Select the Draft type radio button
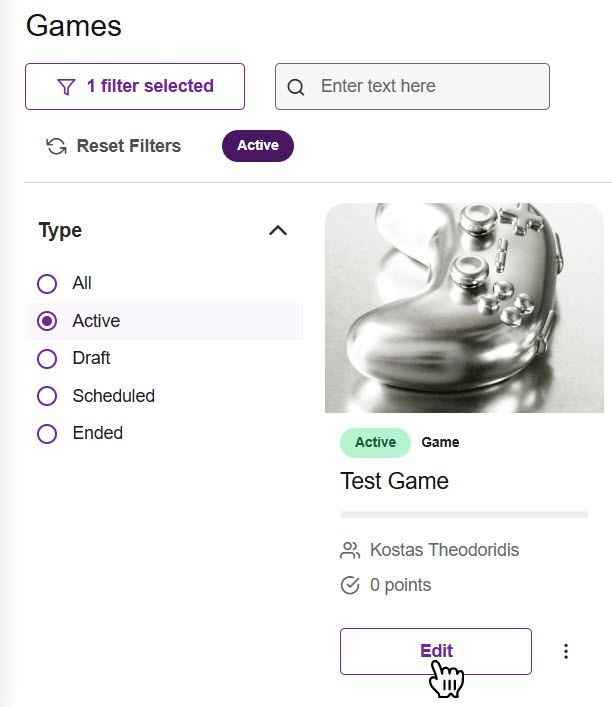The image size is (612, 707). (47, 358)
